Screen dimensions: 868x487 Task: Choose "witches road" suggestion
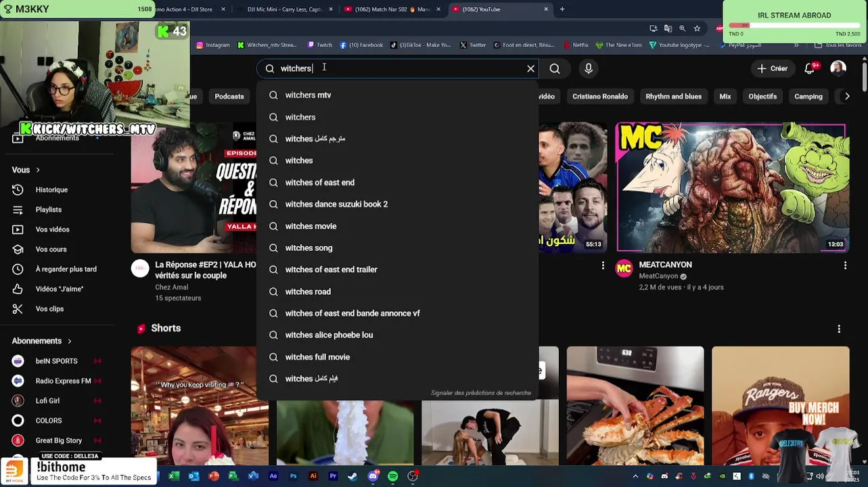397,292
